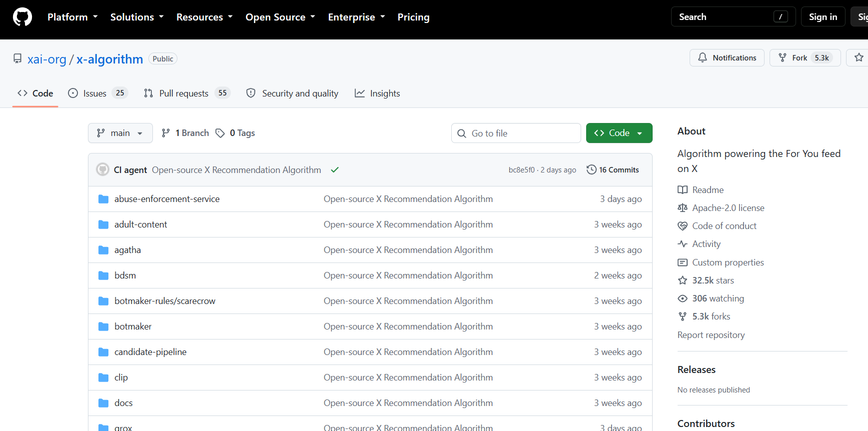Click the watching eye icon

(683, 298)
